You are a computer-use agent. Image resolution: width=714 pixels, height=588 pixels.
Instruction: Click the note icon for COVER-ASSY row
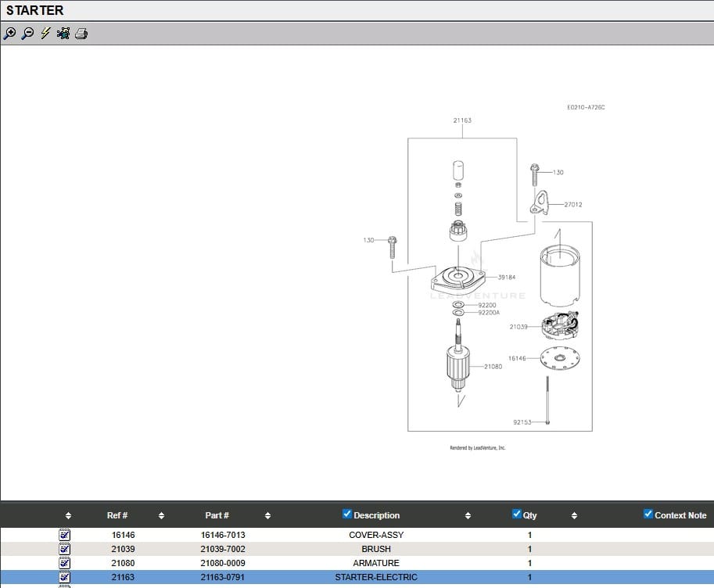pyautogui.click(x=65, y=536)
